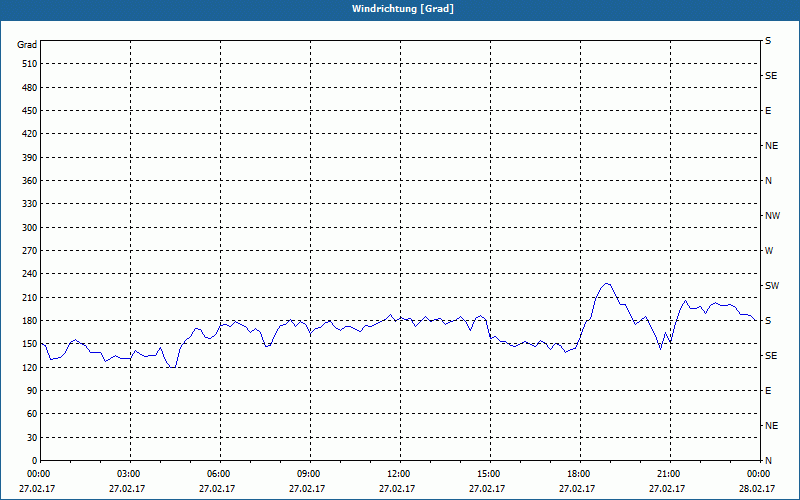Click the 270 value on the y-axis
The height and width of the screenshot is (500, 800).
click(x=29, y=251)
